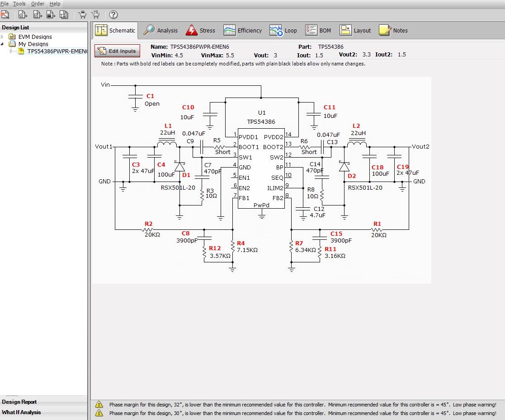Click the EVM Designs folder icon
505x420 pixels.
pyautogui.click(x=12, y=37)
